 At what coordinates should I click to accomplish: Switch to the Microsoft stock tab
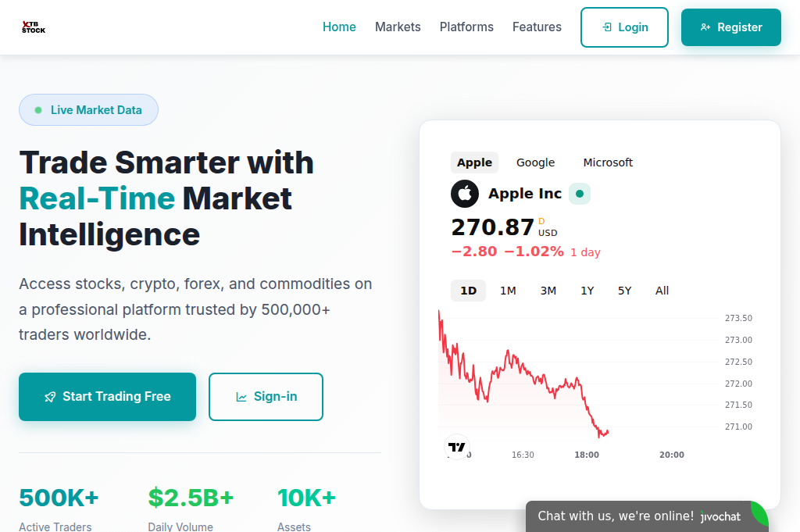pyautogui.click(x=608, y=162)
